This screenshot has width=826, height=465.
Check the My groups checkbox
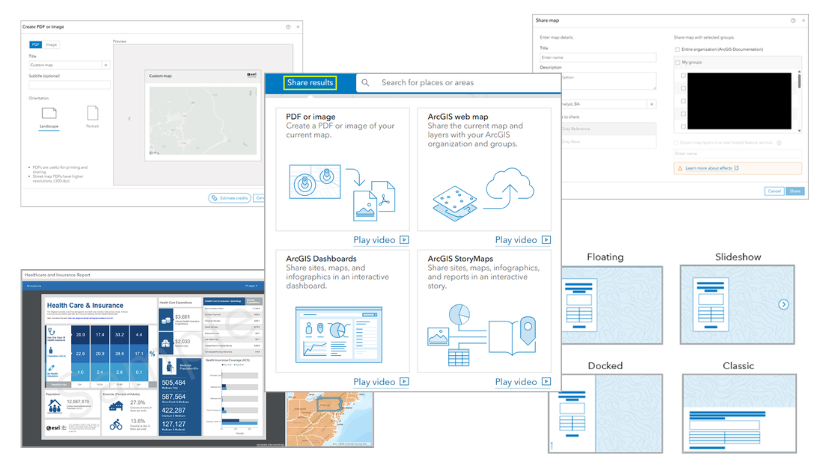[677, 62]
